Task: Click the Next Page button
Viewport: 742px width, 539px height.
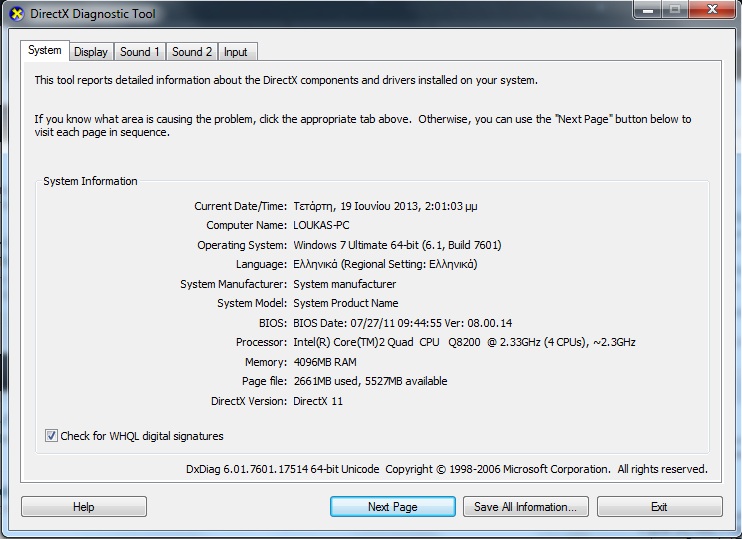Action: click(393, 507)
